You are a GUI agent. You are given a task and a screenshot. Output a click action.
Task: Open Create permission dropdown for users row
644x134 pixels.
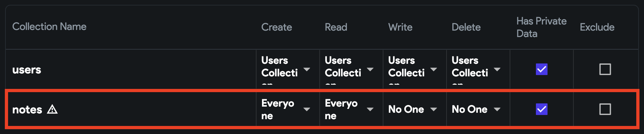(286, 69)
